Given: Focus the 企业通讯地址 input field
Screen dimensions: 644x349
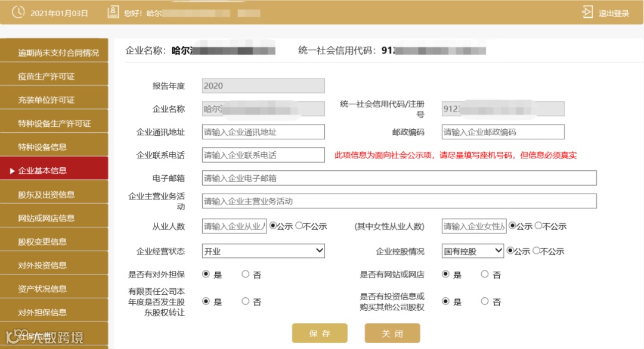Looking at the screenshot, I should click(x=264, y=132).
